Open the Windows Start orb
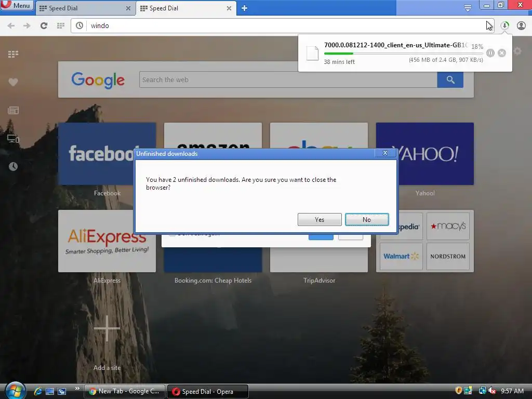The image size is (532, 399). tap(15, 390)
